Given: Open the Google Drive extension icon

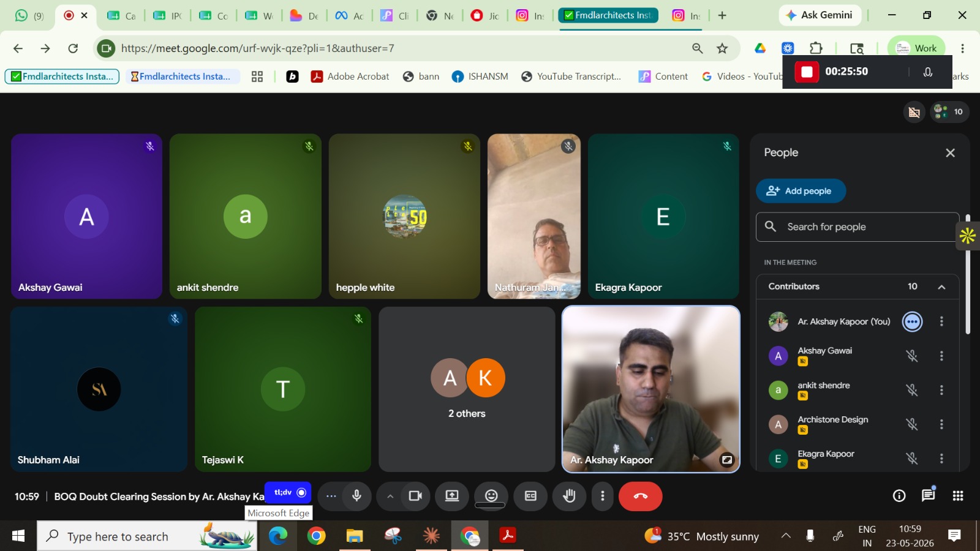Looking at the screenshot, I should pyautogui.click(x=760, y=48).
